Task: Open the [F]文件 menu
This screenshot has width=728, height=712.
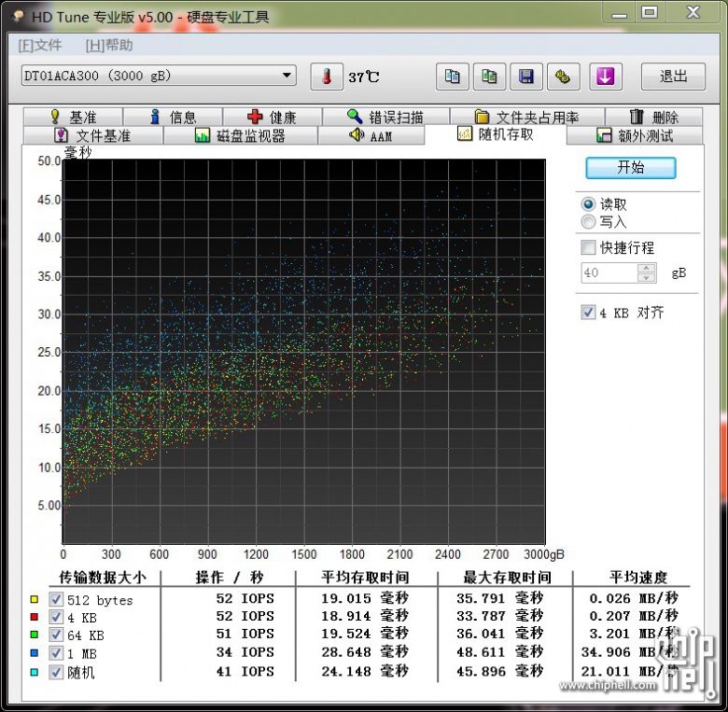Action: pyautogui.click(x=40, y=45)
